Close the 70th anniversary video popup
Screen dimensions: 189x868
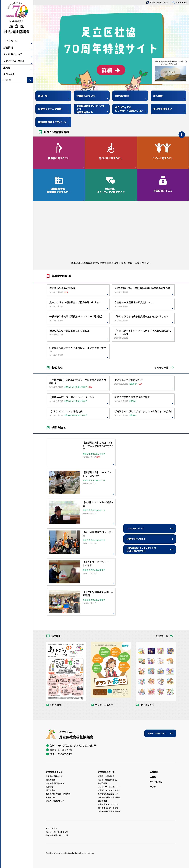pos(186,62)
